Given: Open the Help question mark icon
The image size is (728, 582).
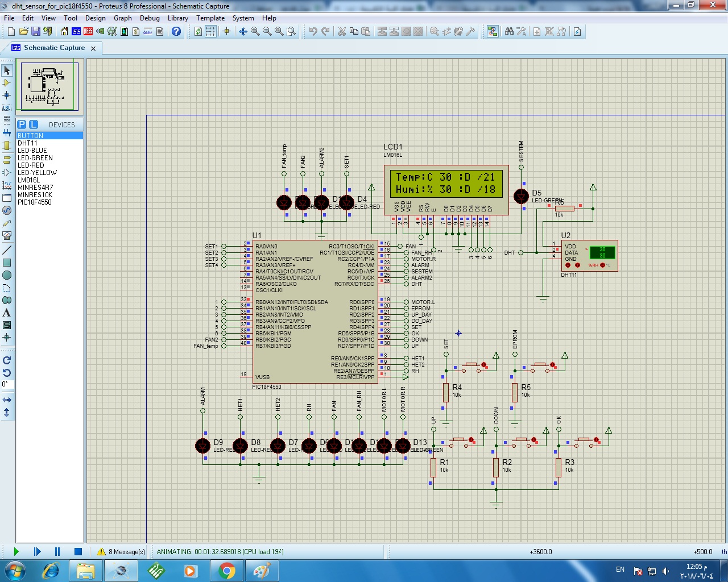Looking at the screenshot, I should coord(176,32).
